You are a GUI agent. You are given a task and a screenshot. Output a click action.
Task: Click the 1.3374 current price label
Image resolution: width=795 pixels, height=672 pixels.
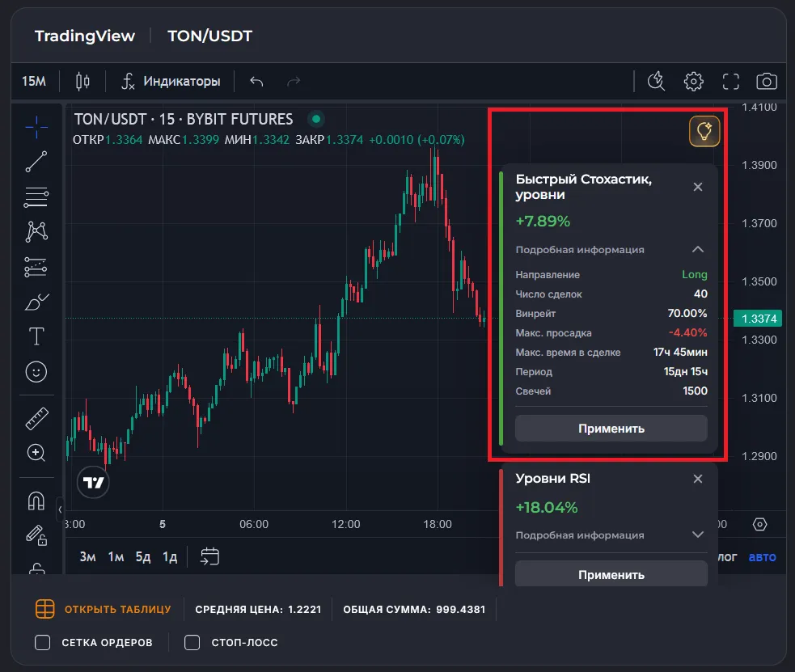click(x=757, y=319)
